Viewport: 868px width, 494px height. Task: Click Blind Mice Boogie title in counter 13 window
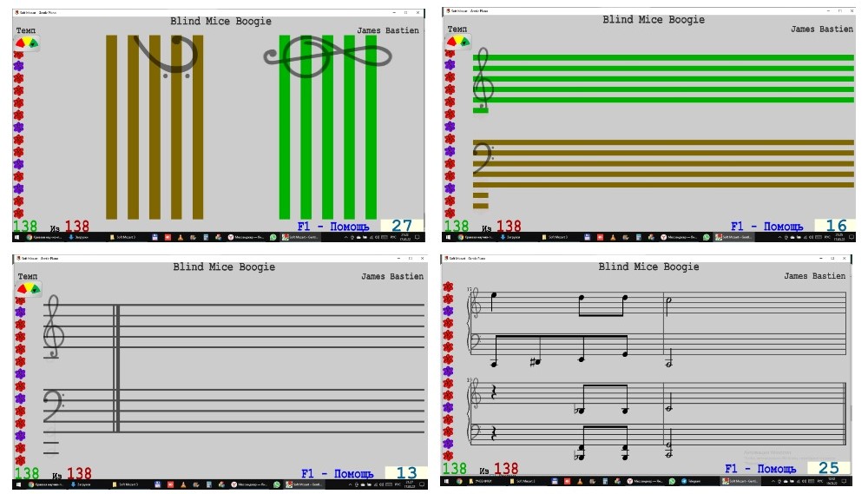[x=224, y=267]
